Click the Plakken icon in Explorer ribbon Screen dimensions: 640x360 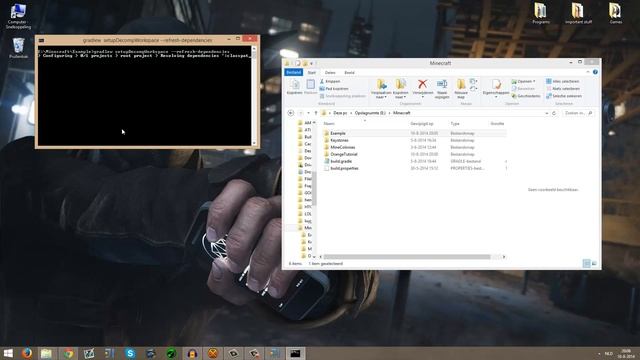pos(311,87)
